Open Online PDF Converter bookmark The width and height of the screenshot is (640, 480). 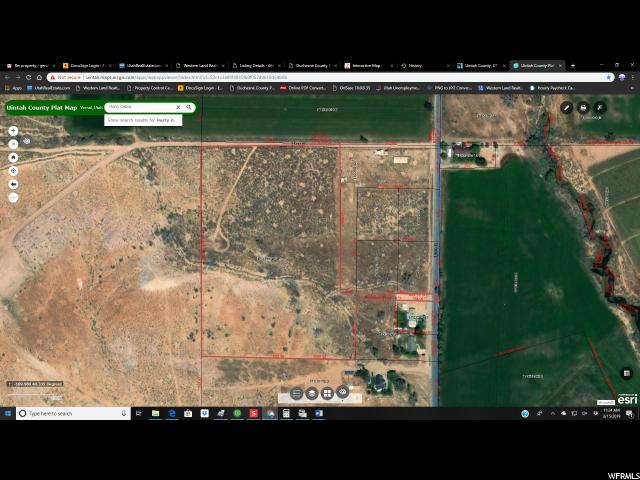pos(303,88)
